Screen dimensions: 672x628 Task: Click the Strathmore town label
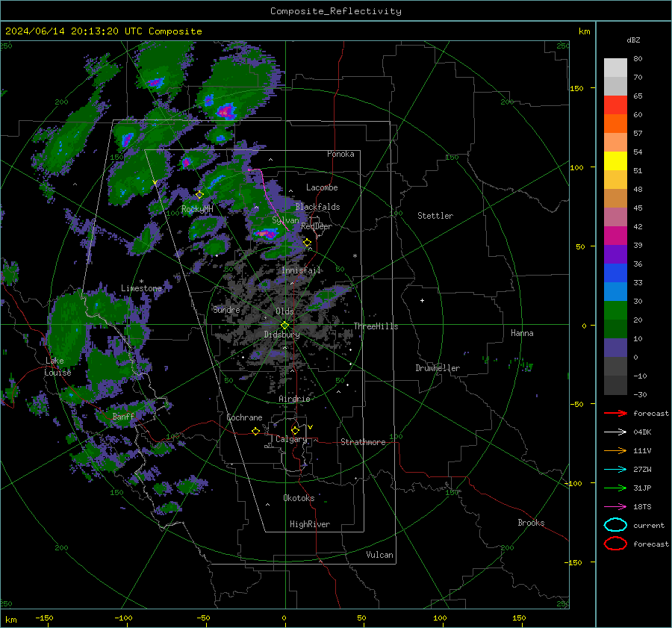363,442
